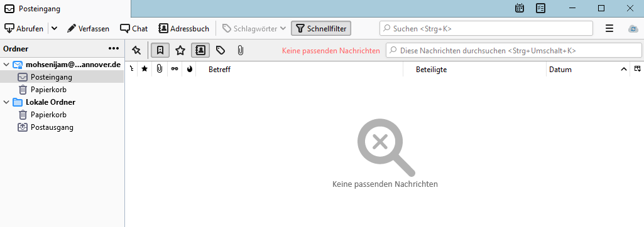Open folder pane options three dots
The width and height of the screenshot is (644, 227).
tap(113, 49)
